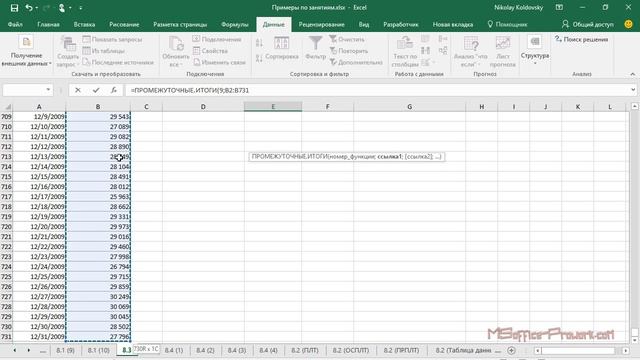Screen dimensions: 640x360
Task: Open the Undo history dropdown arrow
Action: click(x=36, y=8)
